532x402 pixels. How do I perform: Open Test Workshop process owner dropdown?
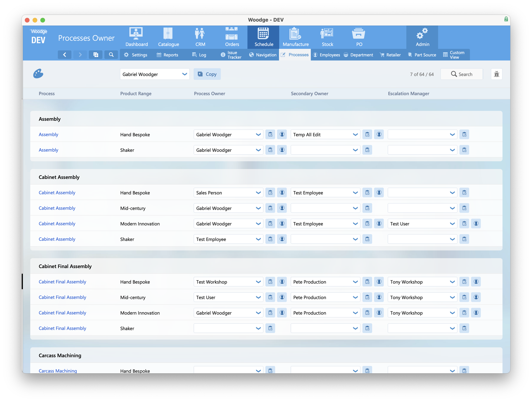[258, 282]
